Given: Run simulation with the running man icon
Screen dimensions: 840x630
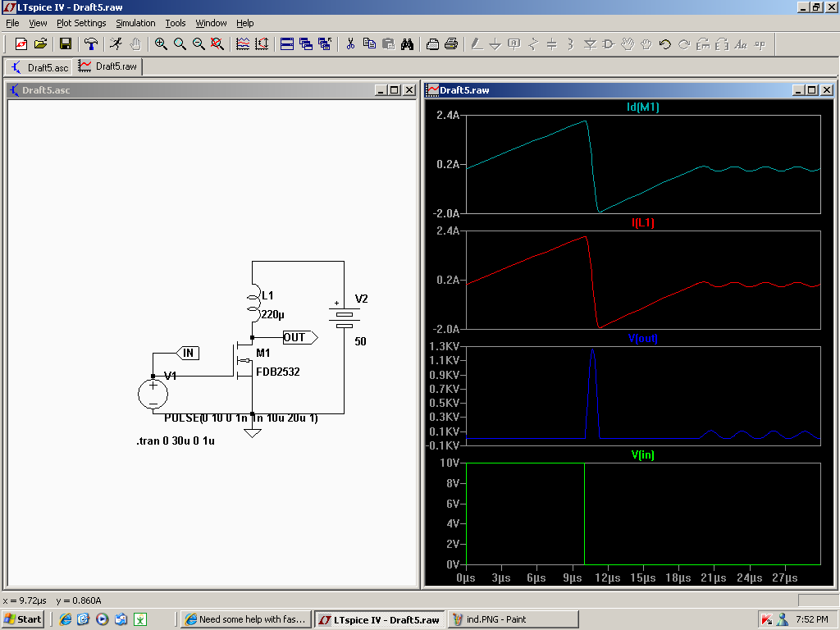Looking at the screenshot, I should point(116,44).
